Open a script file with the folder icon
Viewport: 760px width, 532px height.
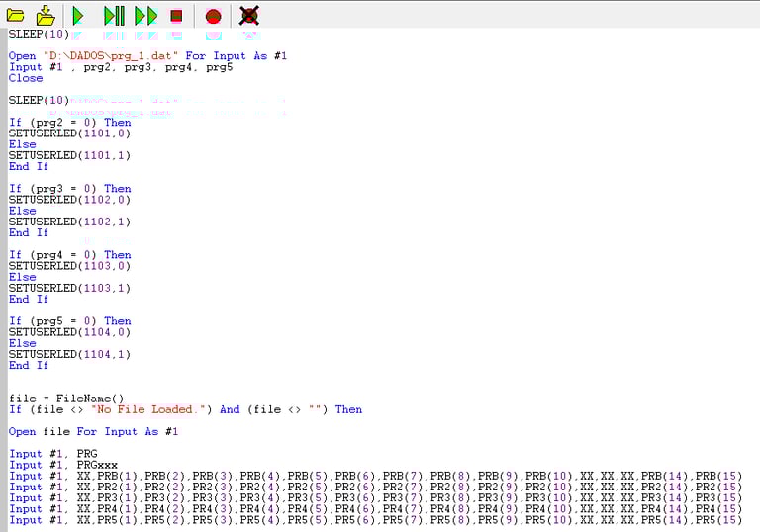pos(15,16)
